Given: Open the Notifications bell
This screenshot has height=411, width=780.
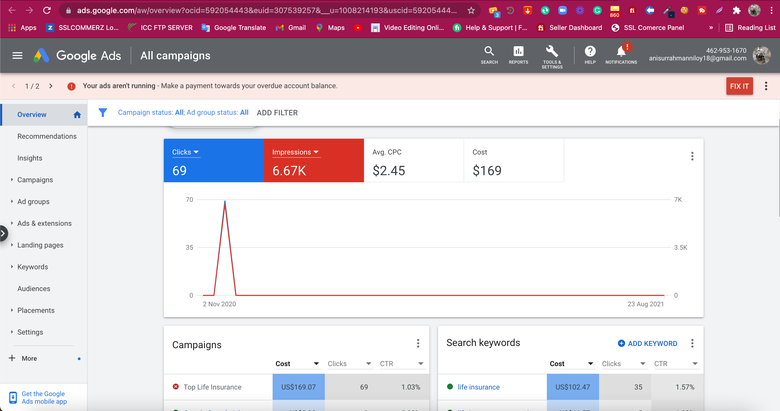Looking at the screenshot, I should pos(621,54).
